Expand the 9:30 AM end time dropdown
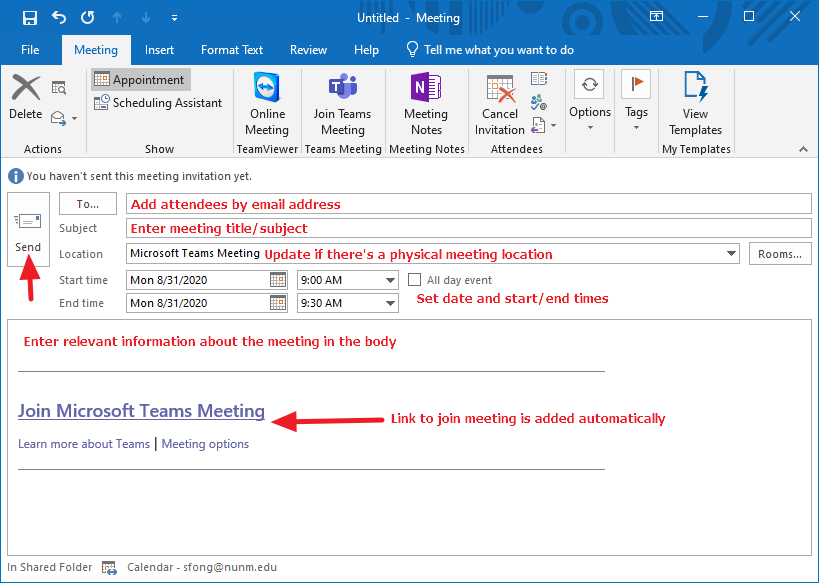The image size is (819, 583). tap(390, 304)
